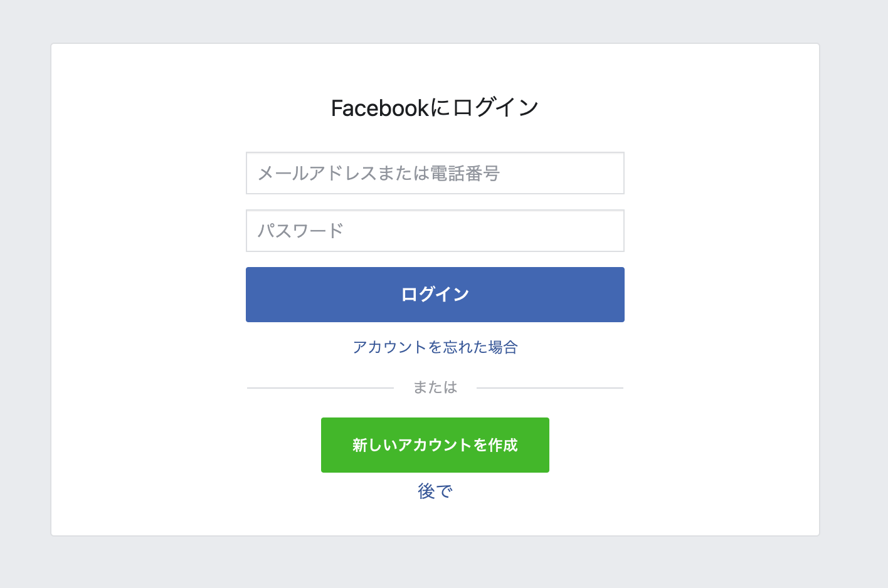Follow the forgot account link

click(x=435, y=347)
